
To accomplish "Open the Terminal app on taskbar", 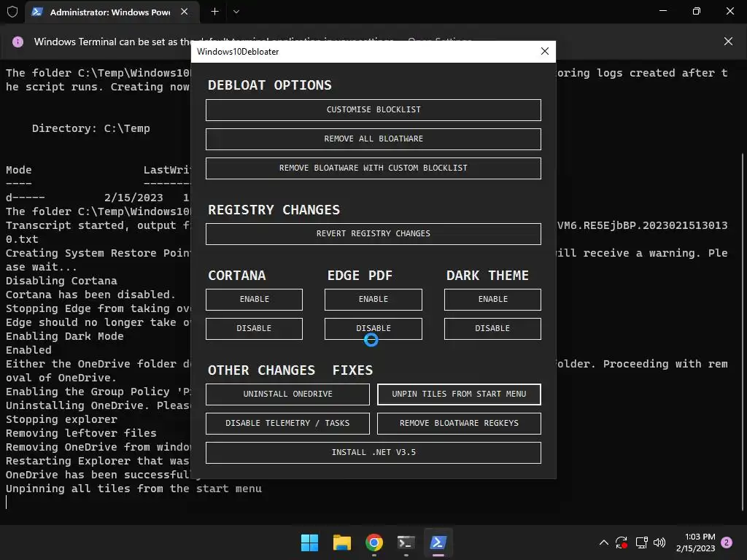I will (x=406, y=542).
